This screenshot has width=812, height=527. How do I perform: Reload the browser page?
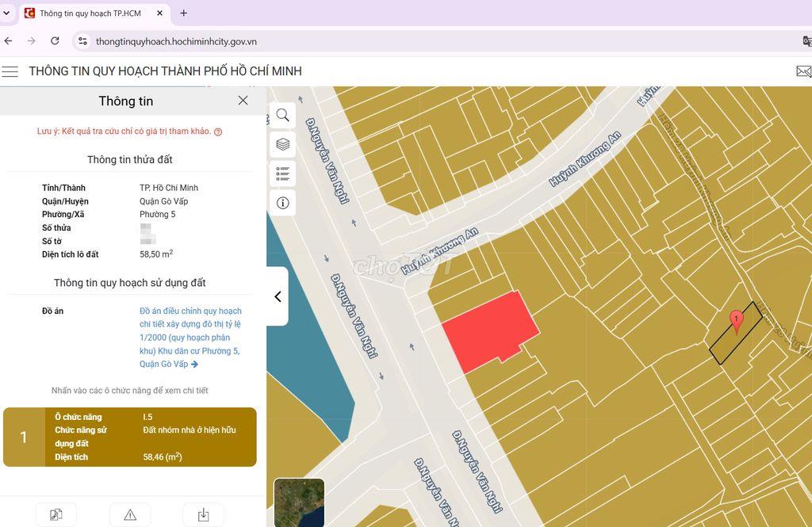click(55, 41)
